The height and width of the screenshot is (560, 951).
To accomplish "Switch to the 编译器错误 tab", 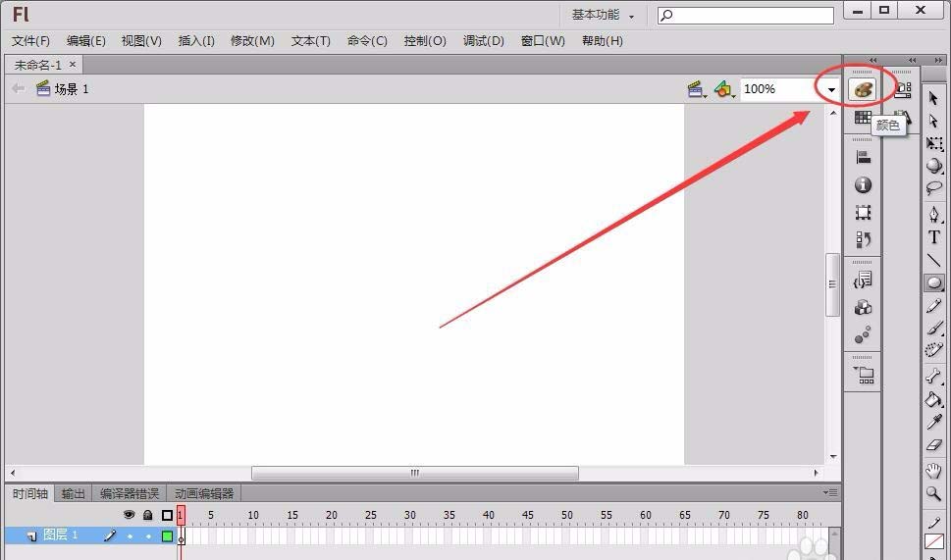I will pyautogui.click(x=130, y=494).
